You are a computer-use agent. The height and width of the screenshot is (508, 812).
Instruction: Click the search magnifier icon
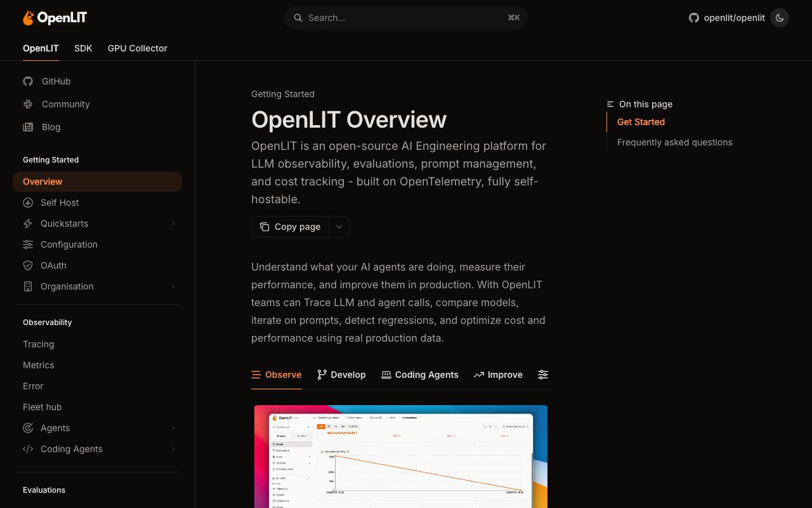(x=298, y=18)
